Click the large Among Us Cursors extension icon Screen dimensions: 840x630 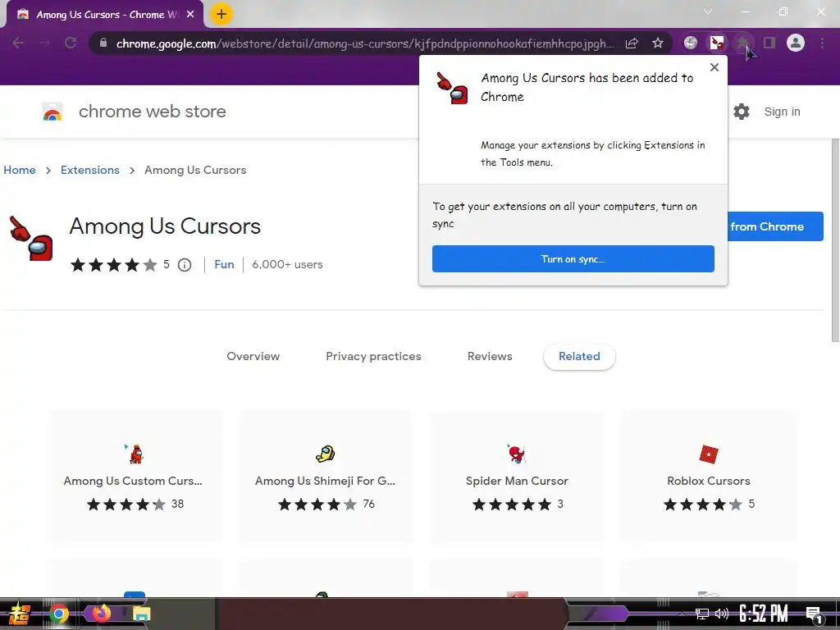click(x=31, y=239)
